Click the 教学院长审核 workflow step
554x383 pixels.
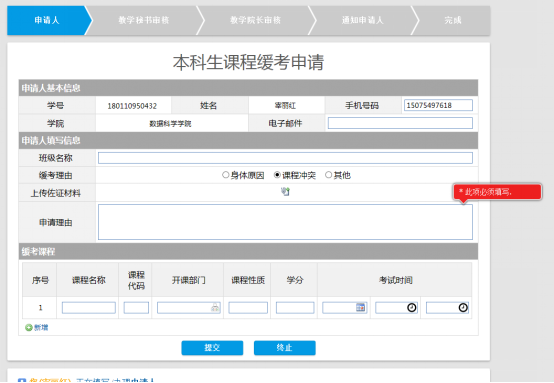(255, 20)
